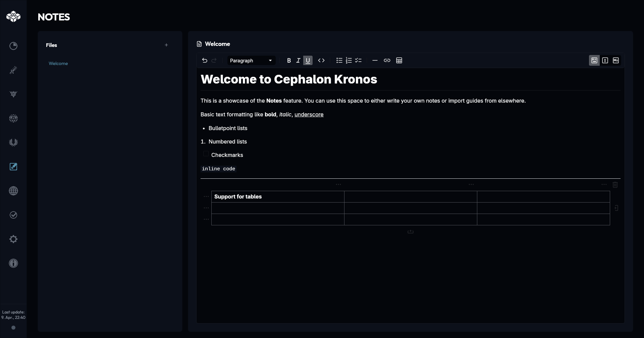Redo the last edit
Image resolution: width=644 pixels, height=338 pixels.
pos(214,60)
